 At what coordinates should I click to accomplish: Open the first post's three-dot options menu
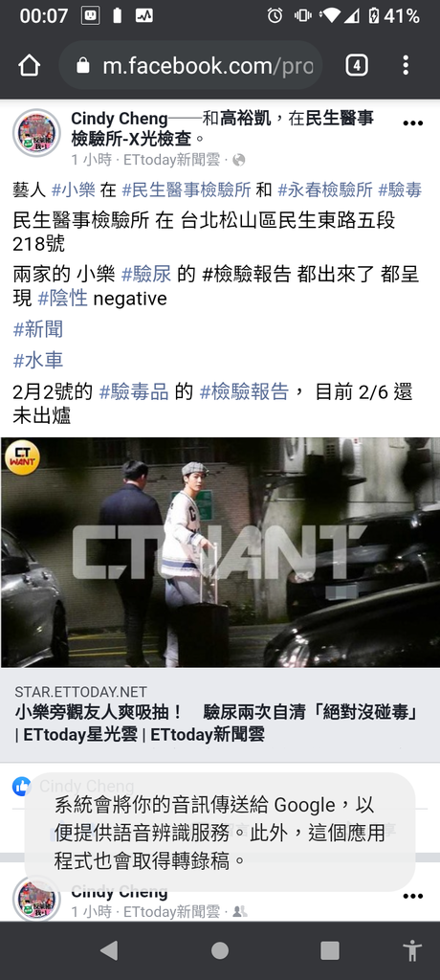tap(412, 123)
